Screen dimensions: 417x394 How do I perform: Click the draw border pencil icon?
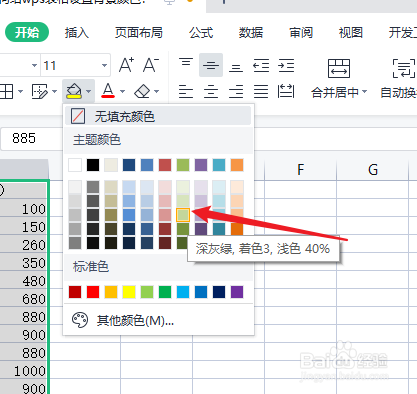40,91
